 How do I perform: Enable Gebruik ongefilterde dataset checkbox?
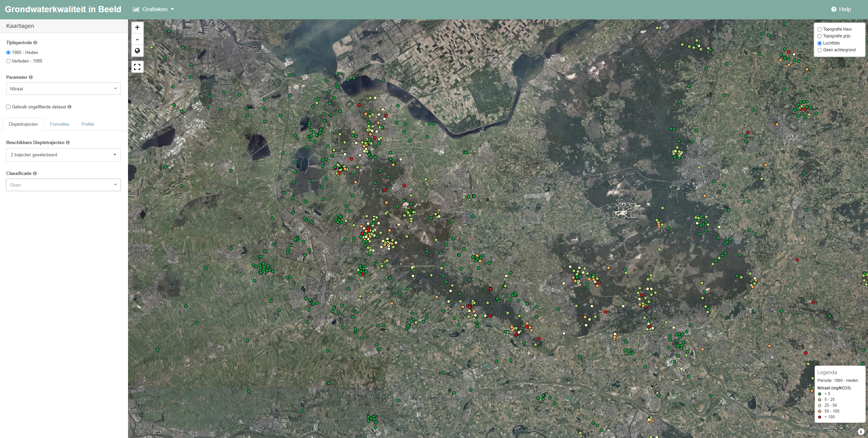8,107
